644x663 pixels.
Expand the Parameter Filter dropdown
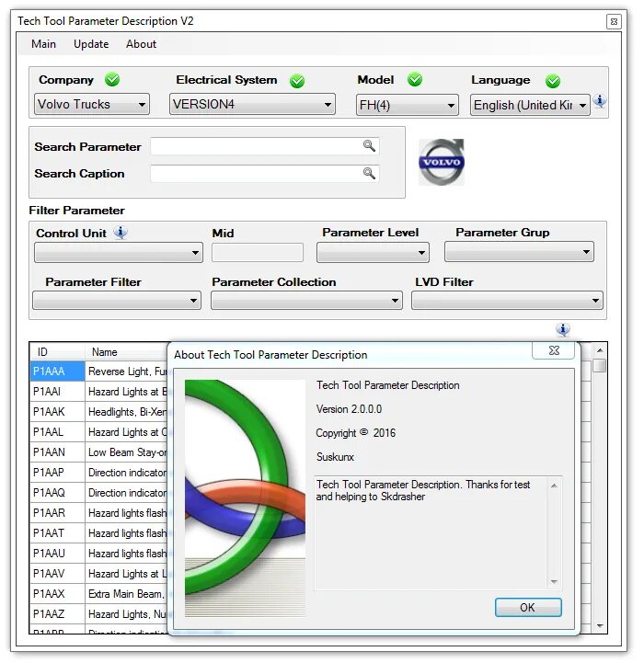point(116,300)
